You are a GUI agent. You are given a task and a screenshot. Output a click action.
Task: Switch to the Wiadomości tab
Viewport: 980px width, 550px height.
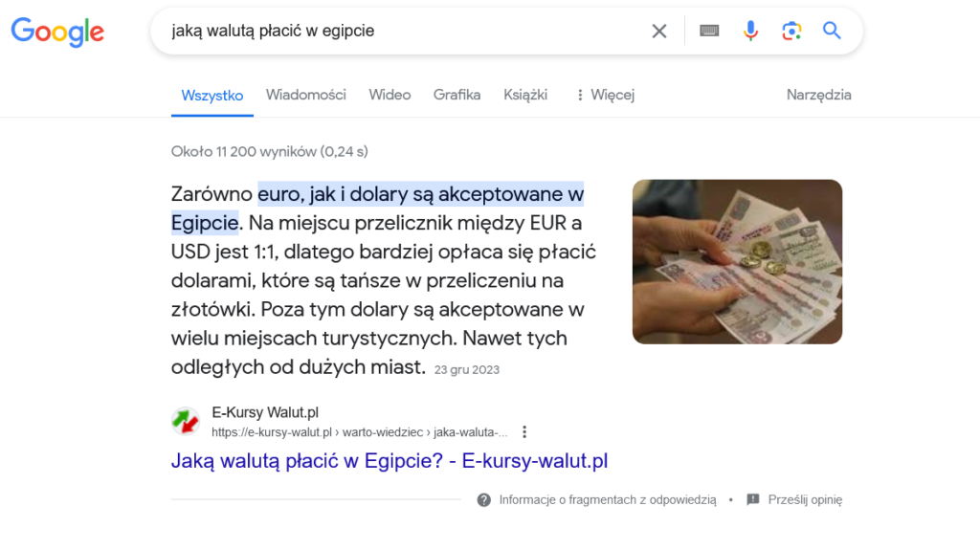[305, 95]
